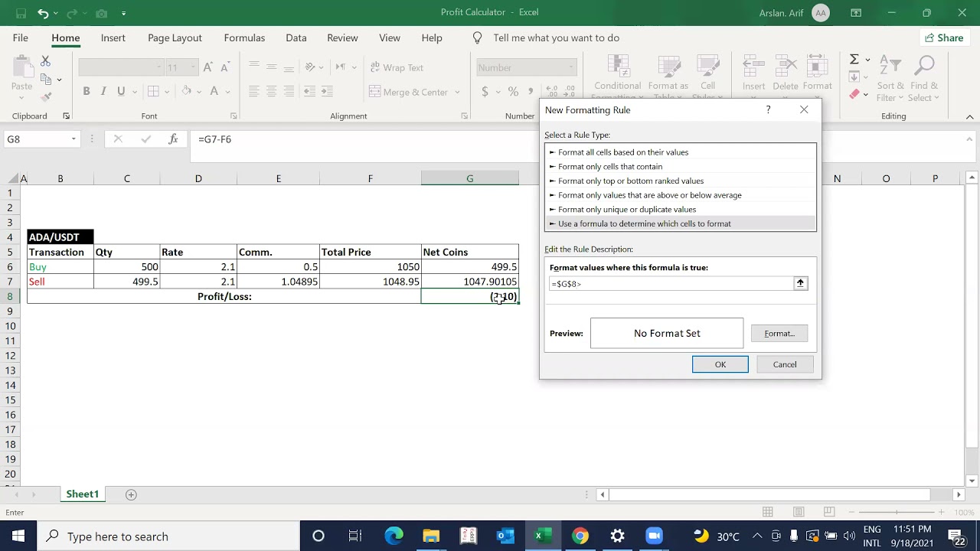Click the taskbar search box
The height and width of the screenshot is (551, 980).
(168, 536)
